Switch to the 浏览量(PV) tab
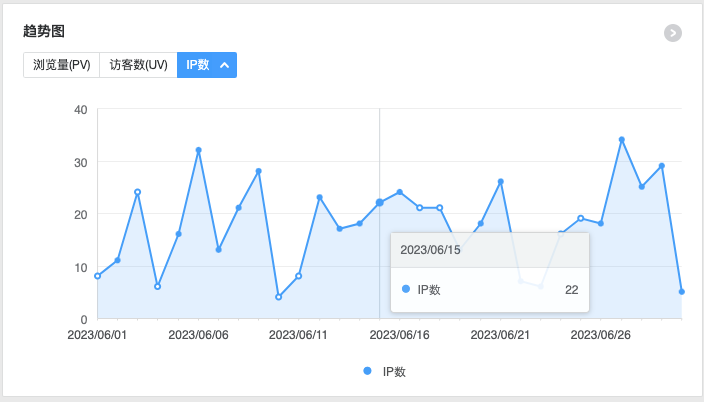The width and height of the screenshot is (704, 402). pyautogui.click(x=61, y=65)
